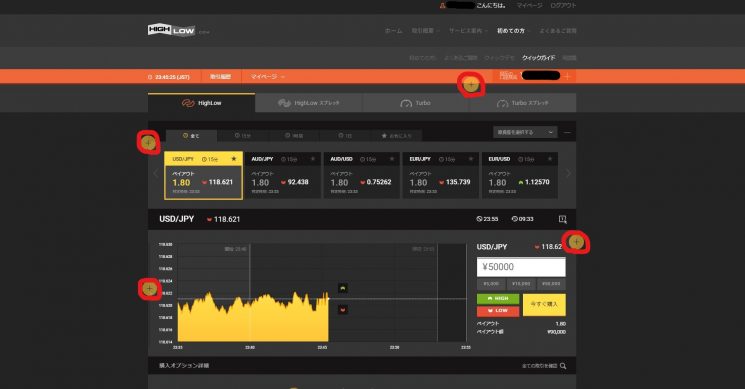745x389 pixels.
Task: Switch to the Turbo tab
Action: pos(416,103)
